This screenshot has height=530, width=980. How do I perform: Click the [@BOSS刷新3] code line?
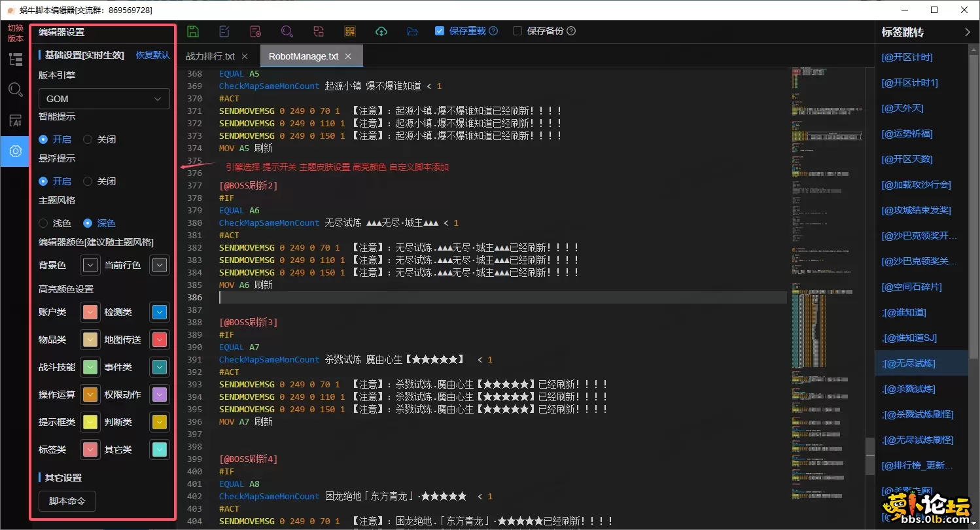pyautogui.click(x=249, y=323)
